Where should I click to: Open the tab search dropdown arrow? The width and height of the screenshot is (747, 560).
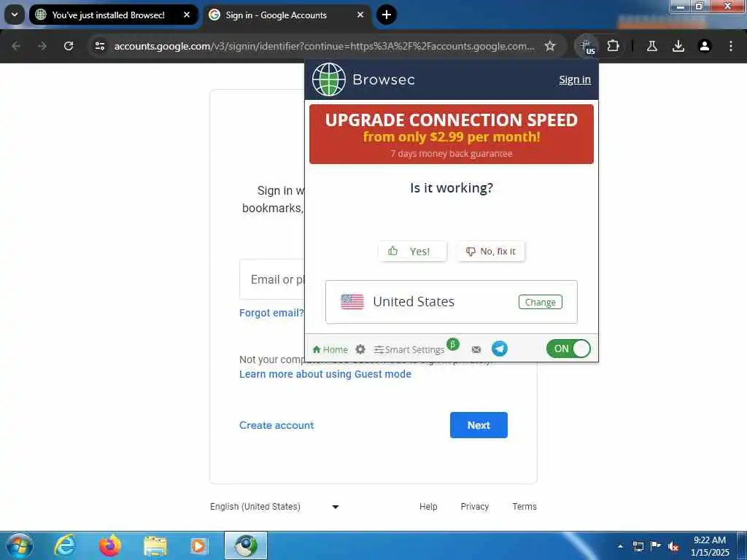15,15
